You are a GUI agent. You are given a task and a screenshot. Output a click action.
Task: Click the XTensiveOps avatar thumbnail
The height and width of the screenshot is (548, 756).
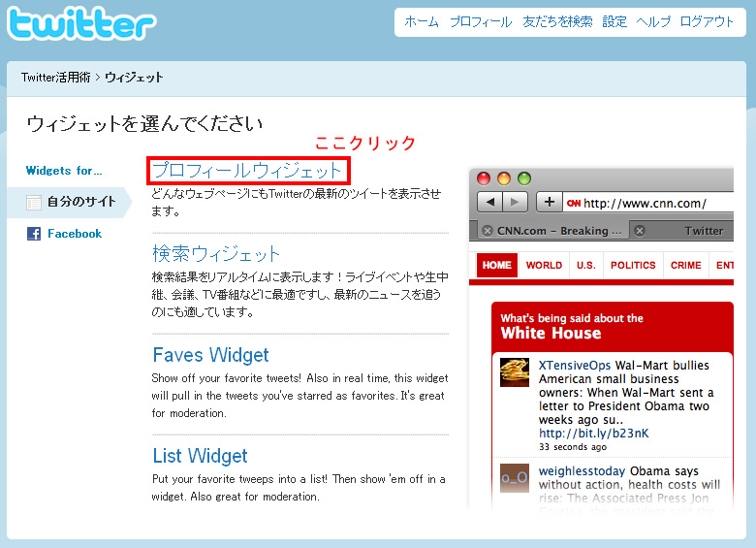click(x=515, y=372)
